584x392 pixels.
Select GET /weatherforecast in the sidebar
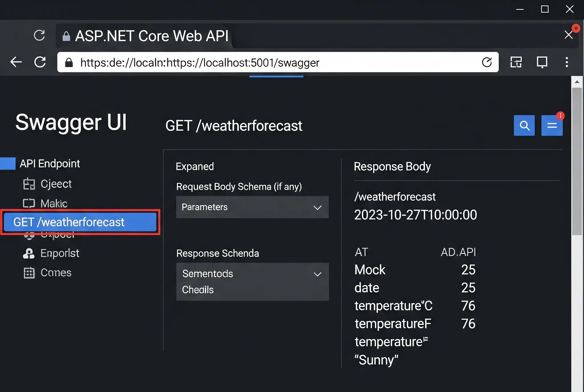click(80, 222)
